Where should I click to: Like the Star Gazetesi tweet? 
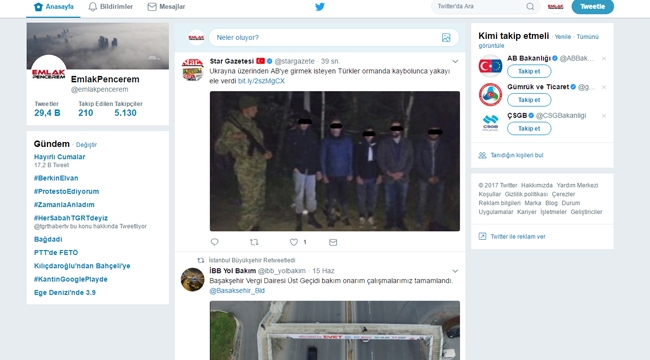point(293,242)
